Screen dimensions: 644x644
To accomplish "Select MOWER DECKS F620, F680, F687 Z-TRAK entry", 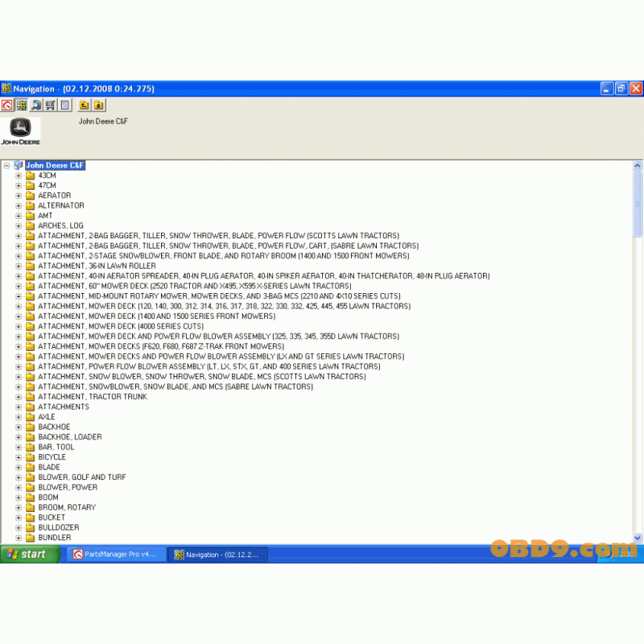I will 161,347.
